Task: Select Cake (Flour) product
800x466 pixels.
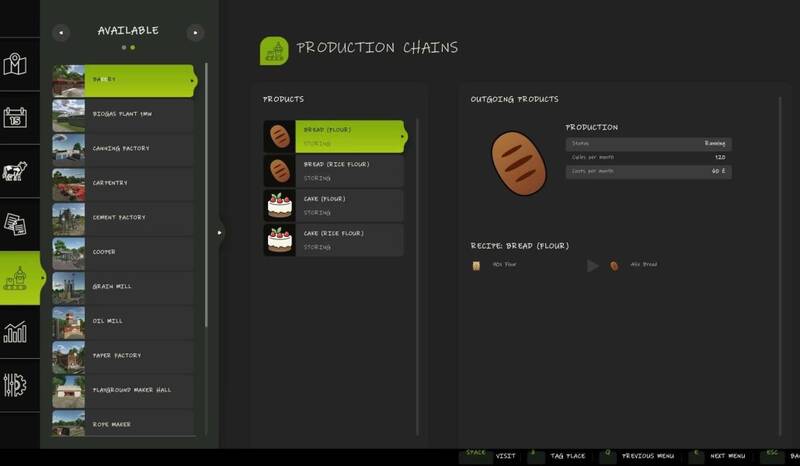Action: click(x=334, y=205)
